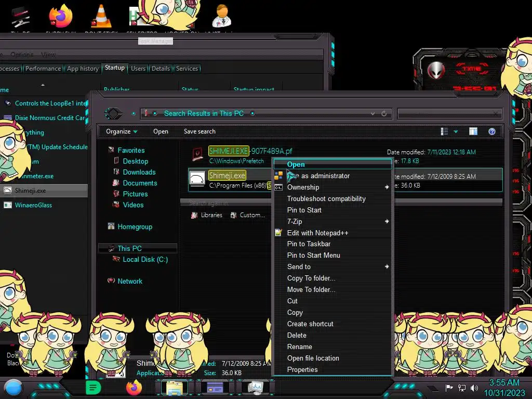This screenshot has height=399, width=532.
Task: Refresh the Search Results address bar
Action: (x=384, y=114)
